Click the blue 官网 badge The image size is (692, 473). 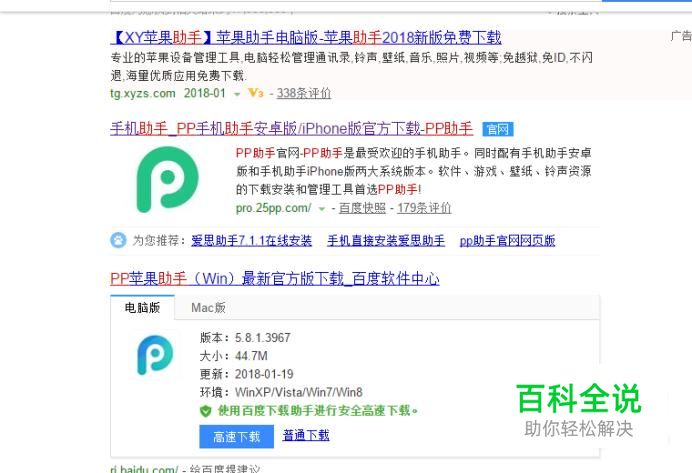click(498, 129)
